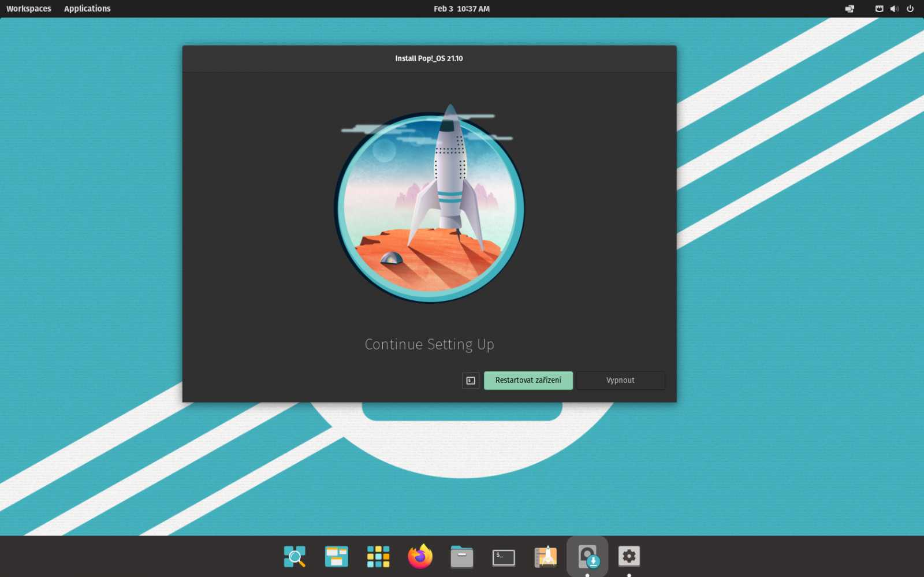Open the Applications menu
This screenshot has height=577, width=924.
(x=87, y=9)
